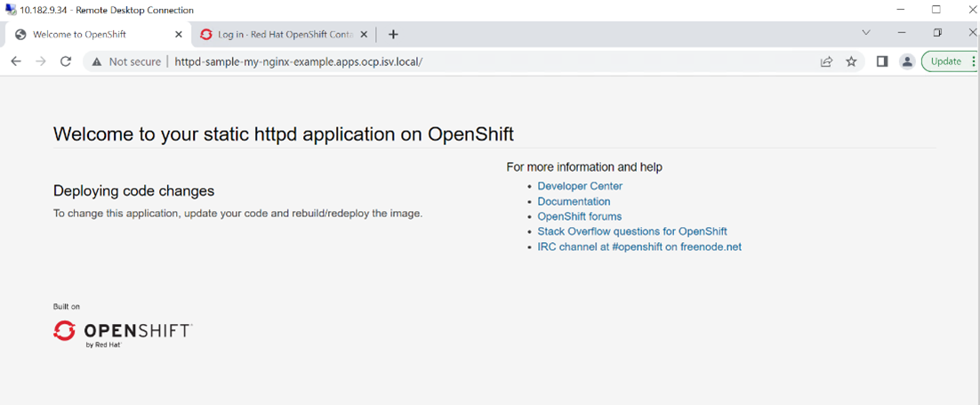Open a new tab with plus button

(x=393, y=34)
